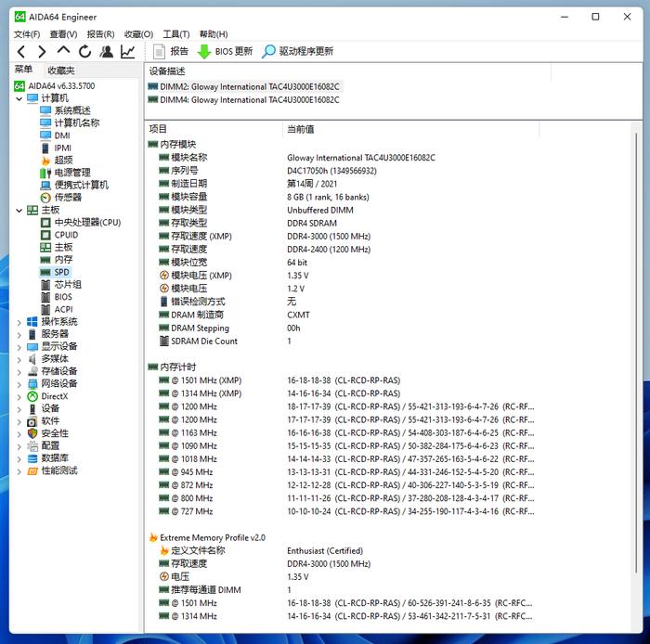Click the 便携式计算机 laptop icon

45,185
